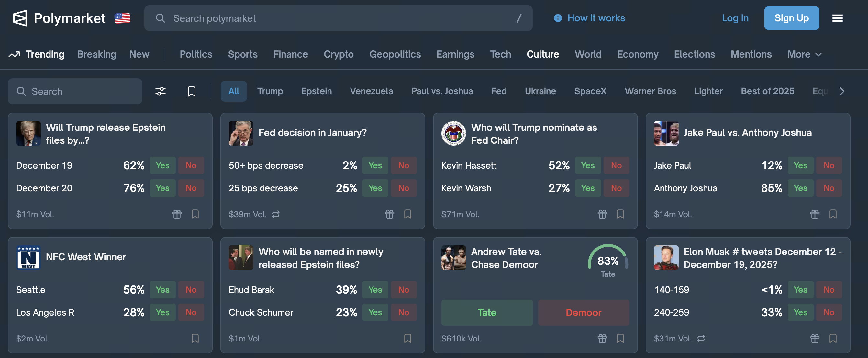This screenshot has height=358, width=868.
Task: Select the Venezuela topic chip
Action: [x=371, y=91]
